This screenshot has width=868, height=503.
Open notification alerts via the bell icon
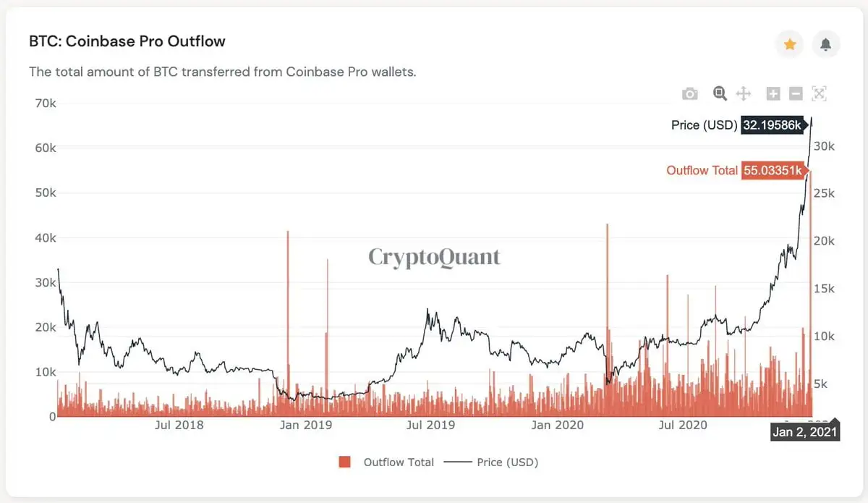click(x=827, y=45)
